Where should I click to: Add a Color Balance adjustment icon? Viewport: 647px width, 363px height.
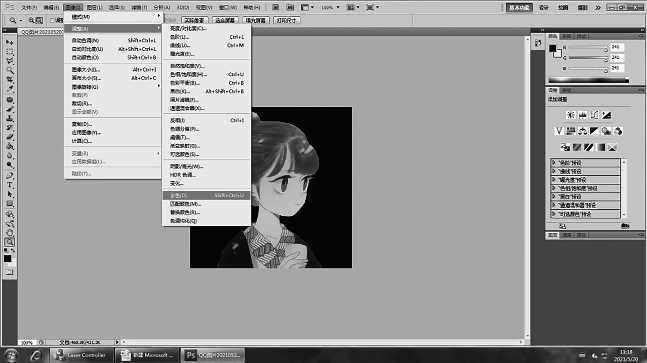point(582,131)
